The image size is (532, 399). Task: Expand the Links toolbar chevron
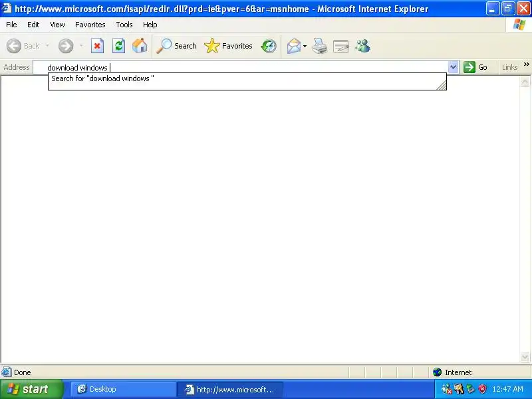[526, 65]
